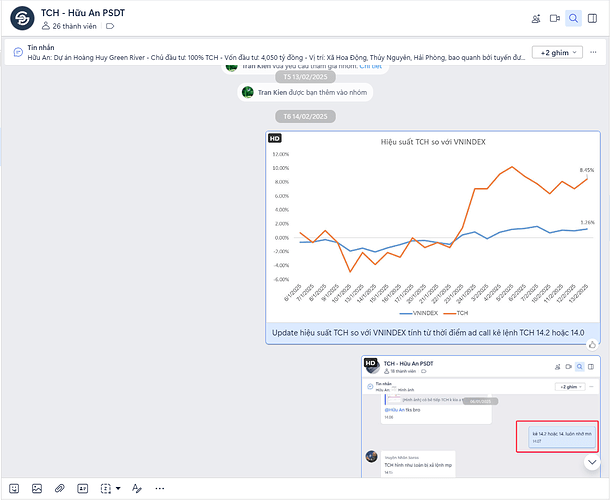Attach a file with the paperclip icon
The height and width of the screenshot is (500, 610).
[x=60, y=488]
